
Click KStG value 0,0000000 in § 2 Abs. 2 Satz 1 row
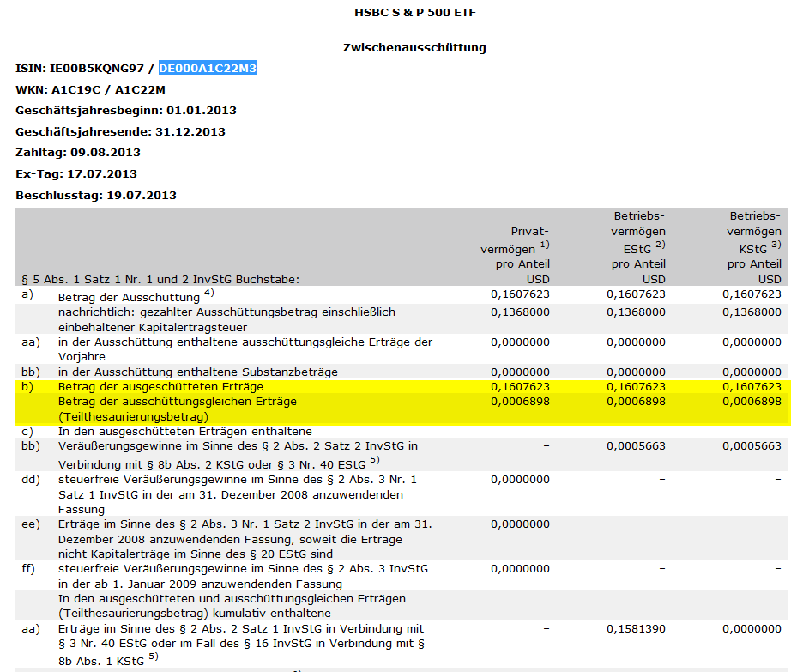(752, 629)
